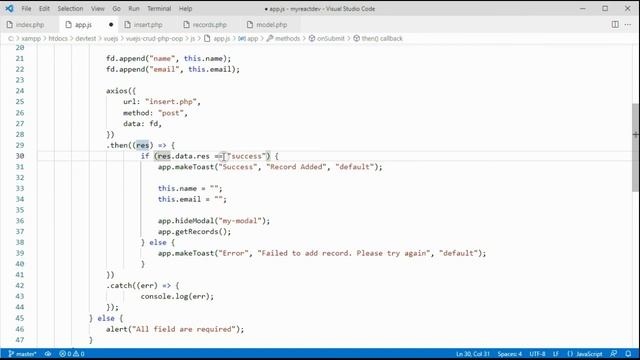
Task: Click this.email assignment on line 34
Action: pyautogui.click(x=192, y=199)
